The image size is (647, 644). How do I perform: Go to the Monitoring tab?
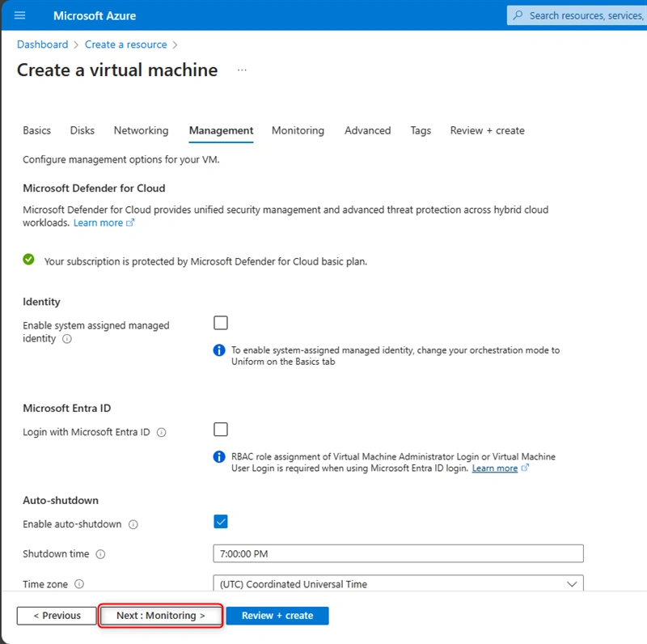298,130
